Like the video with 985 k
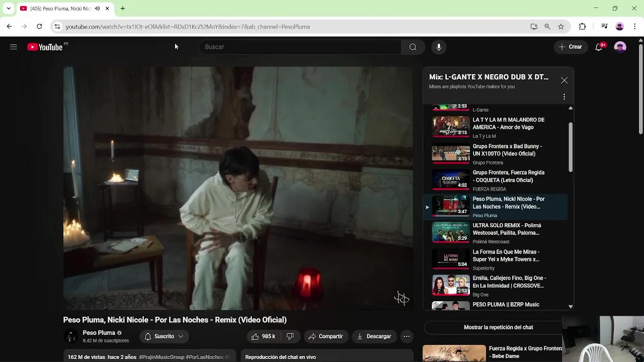Image resolution: width=644 pixels, height=362 pixels. coord(263,336)
